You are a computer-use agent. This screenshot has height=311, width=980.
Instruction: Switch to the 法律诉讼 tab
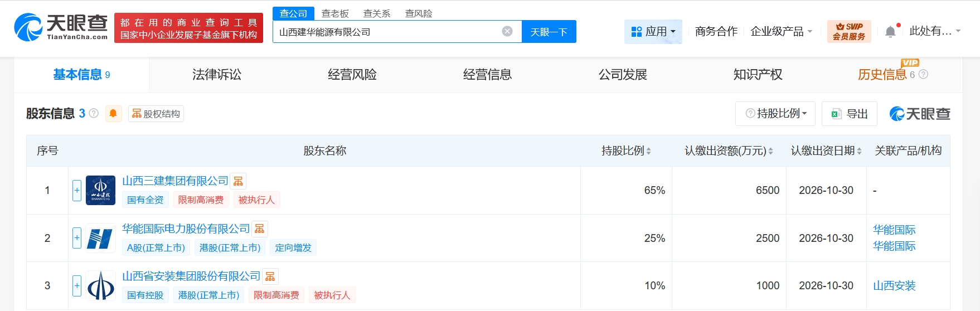217,75
